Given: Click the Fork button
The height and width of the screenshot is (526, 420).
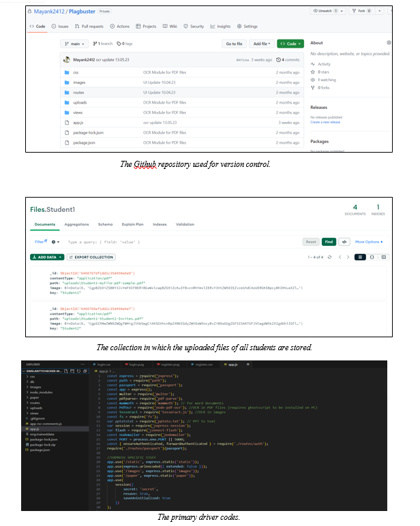Looking at the screenshot, I should (361, 11).
